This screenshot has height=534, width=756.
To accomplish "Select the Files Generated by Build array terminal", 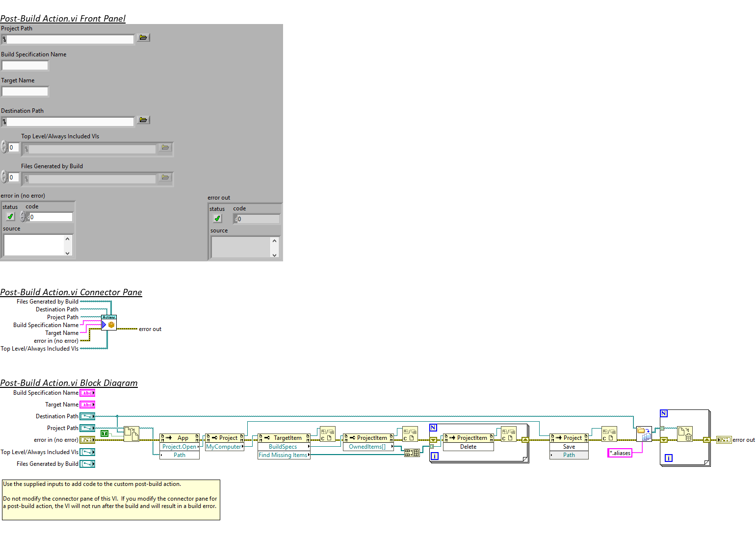I will [87, 464].
